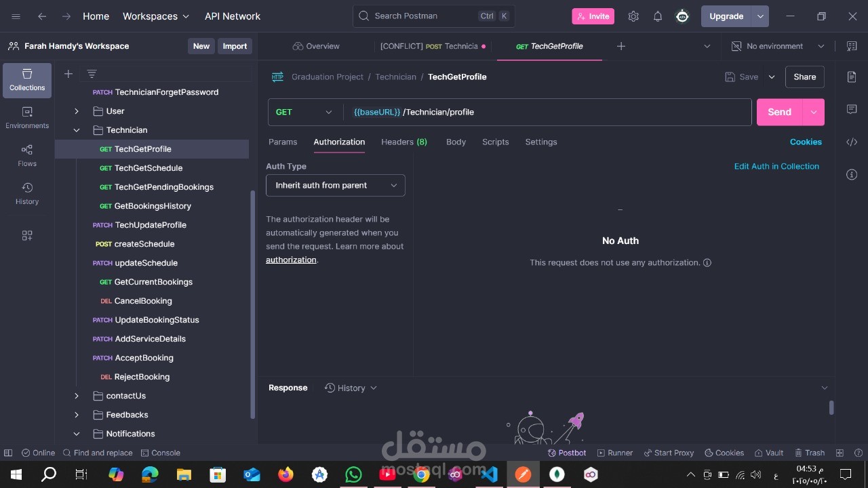Open the Send button arrow dropdown
This screenshot has height=488, width=868.
pos(813,113)
